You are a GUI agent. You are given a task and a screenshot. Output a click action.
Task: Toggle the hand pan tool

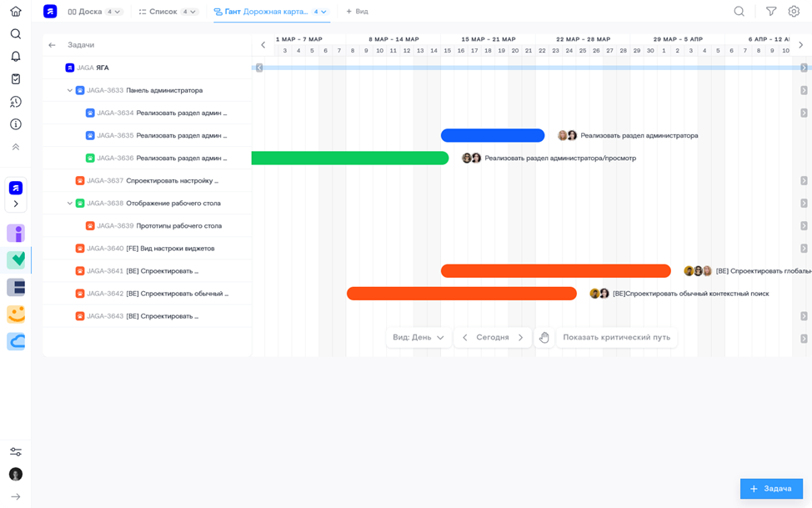point(544,338)
